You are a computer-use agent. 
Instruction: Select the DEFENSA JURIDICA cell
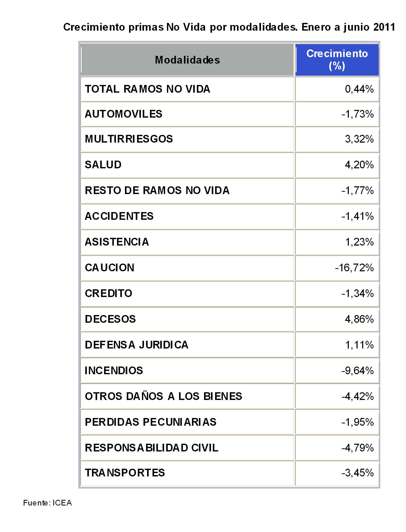coord(137,345)
